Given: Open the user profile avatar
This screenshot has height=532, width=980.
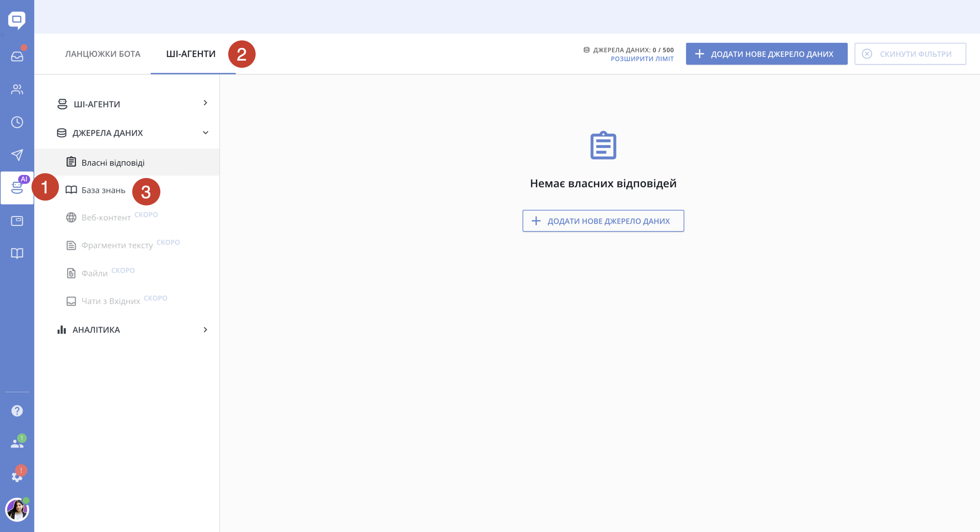Looking at the screenshot, I should pyautogui.click(x=17, y=510).
